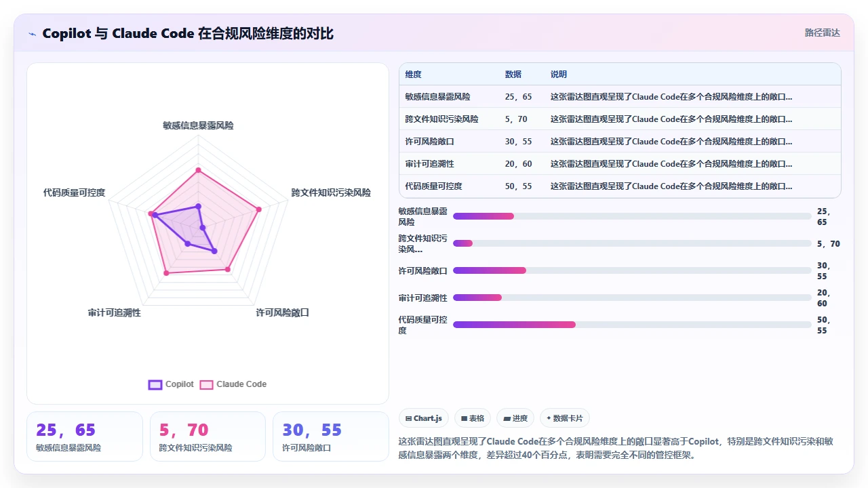Select the 跨文件知识污染风险 table row

pos(620,119)
